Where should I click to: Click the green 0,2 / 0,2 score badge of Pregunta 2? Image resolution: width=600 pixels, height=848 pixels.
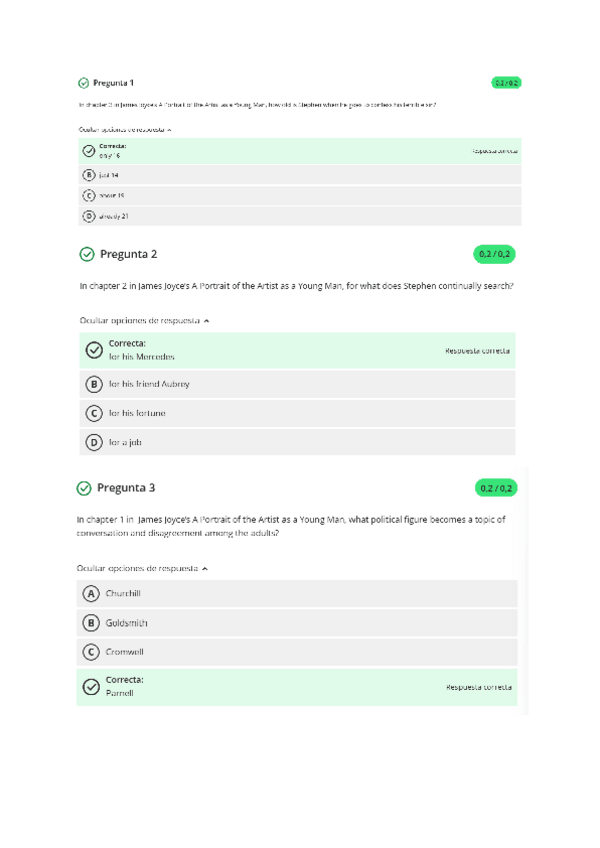coord(494,254)
